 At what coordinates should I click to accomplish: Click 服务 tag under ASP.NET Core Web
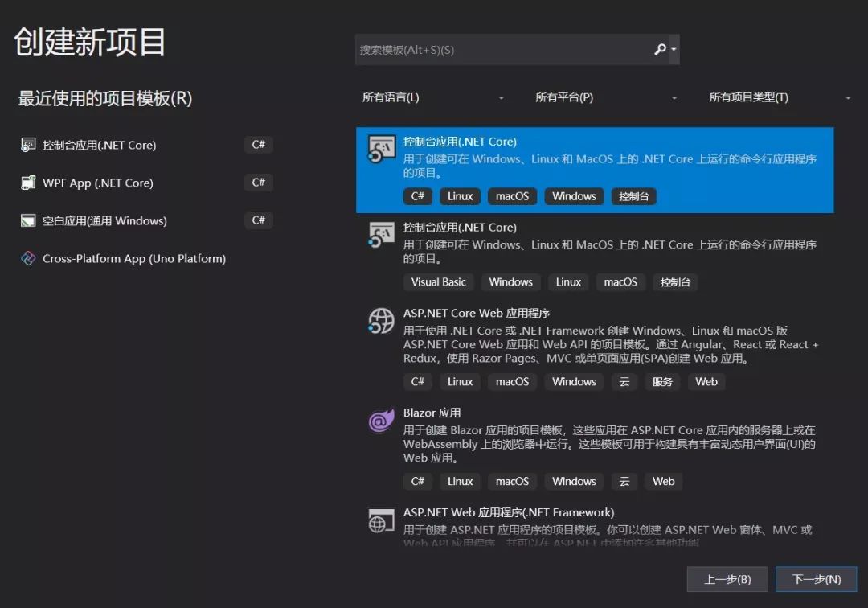pyautogui.click(x=662, y=382)
